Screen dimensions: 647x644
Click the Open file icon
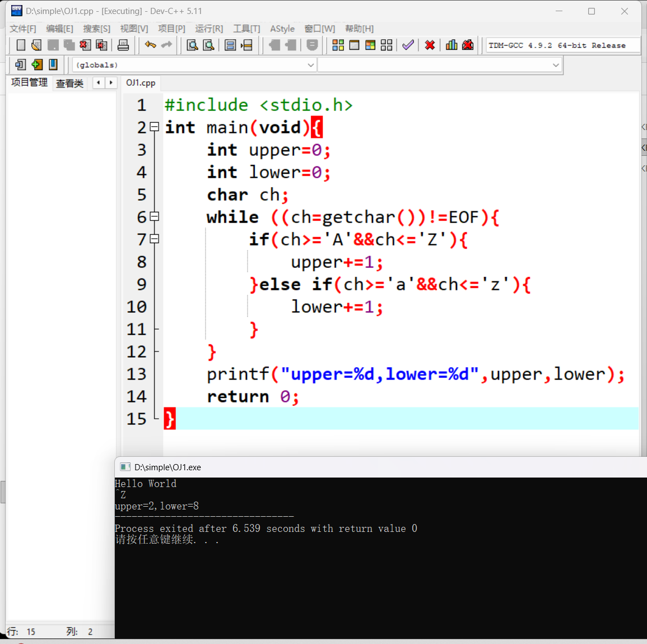[x=37, y=45]
